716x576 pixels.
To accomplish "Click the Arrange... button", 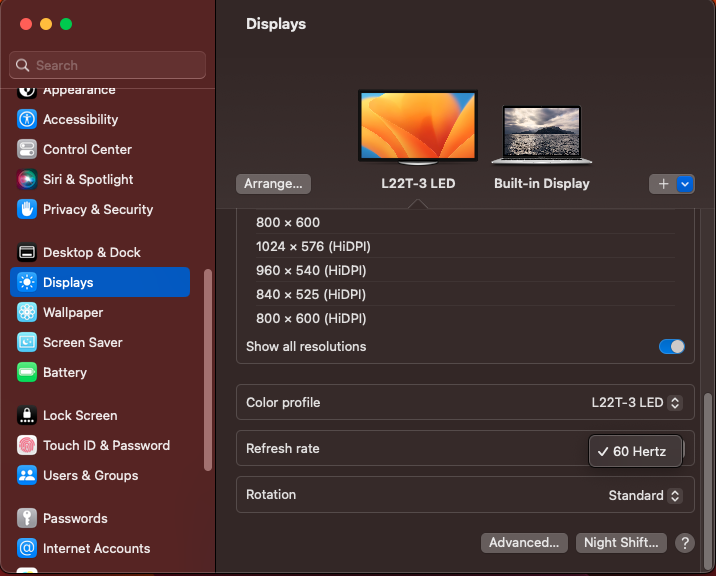I will coord(273,184).
